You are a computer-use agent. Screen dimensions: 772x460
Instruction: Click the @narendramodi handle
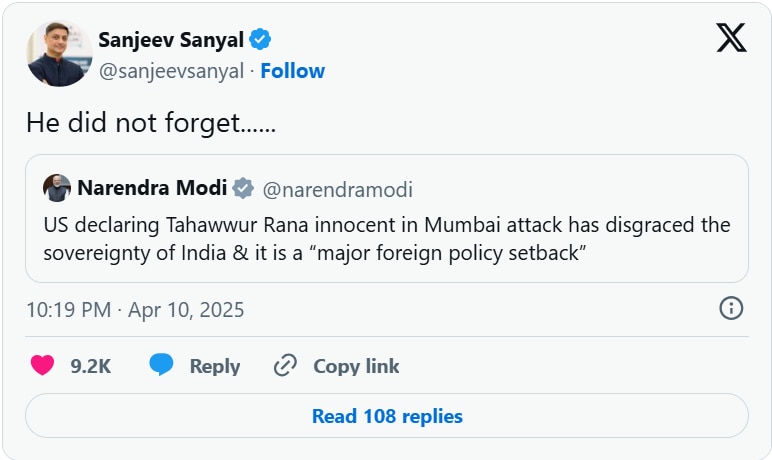337,190
